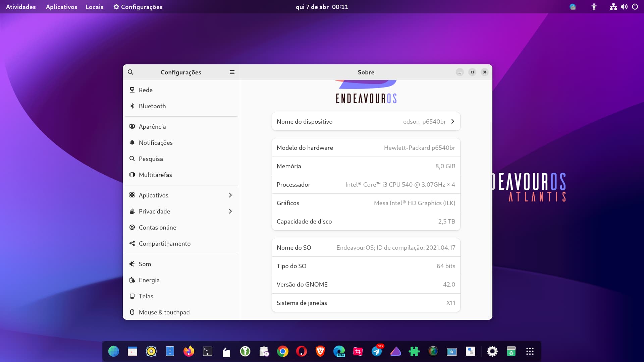
Task: Launch Google Chrome from the dock
Action: (x=283, y=351)
